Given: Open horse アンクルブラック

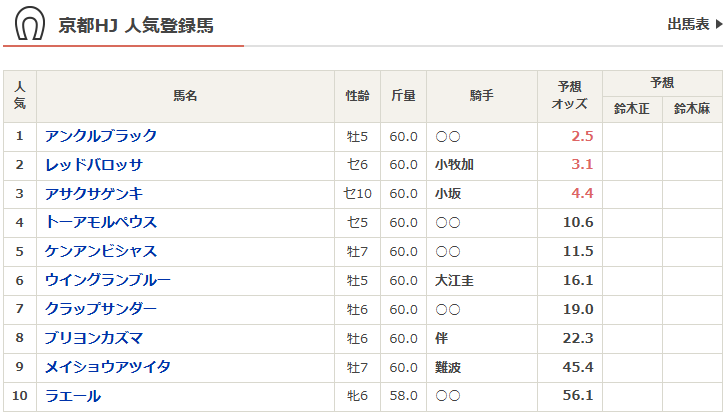Looking at the screenshot, I should 101,136.
